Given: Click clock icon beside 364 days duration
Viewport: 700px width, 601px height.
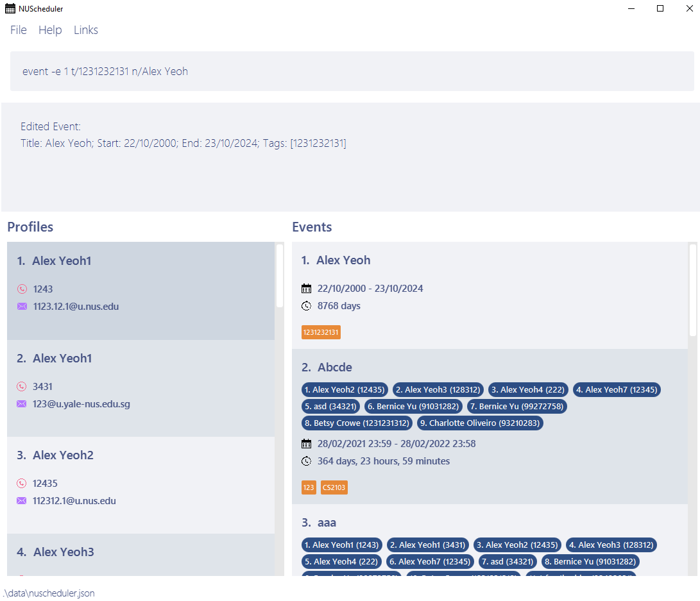Looking at the screenshot, I should tap(306, 461).
